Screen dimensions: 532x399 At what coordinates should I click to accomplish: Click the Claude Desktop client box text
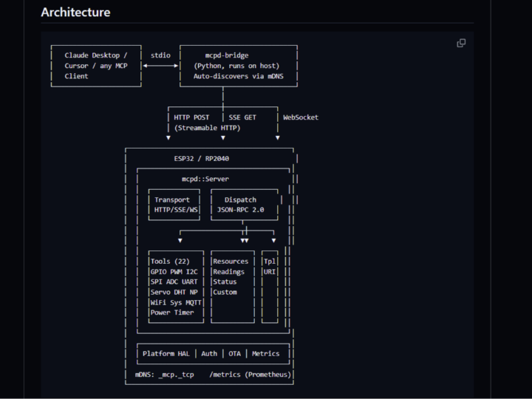tap(96, 66)
